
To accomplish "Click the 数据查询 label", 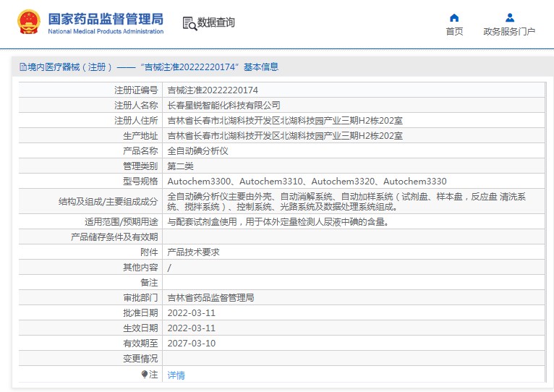I will click(x=216, y=22).
